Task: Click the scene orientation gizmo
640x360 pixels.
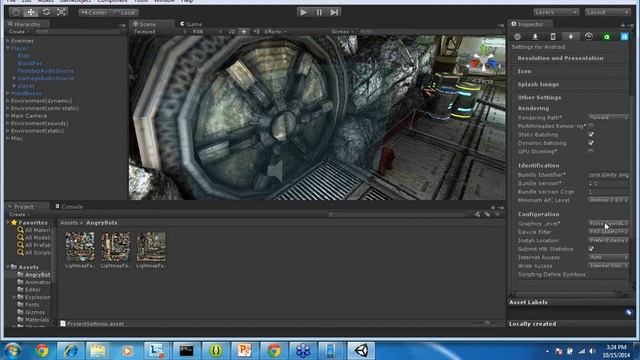Action: click(x=484, y=61)
